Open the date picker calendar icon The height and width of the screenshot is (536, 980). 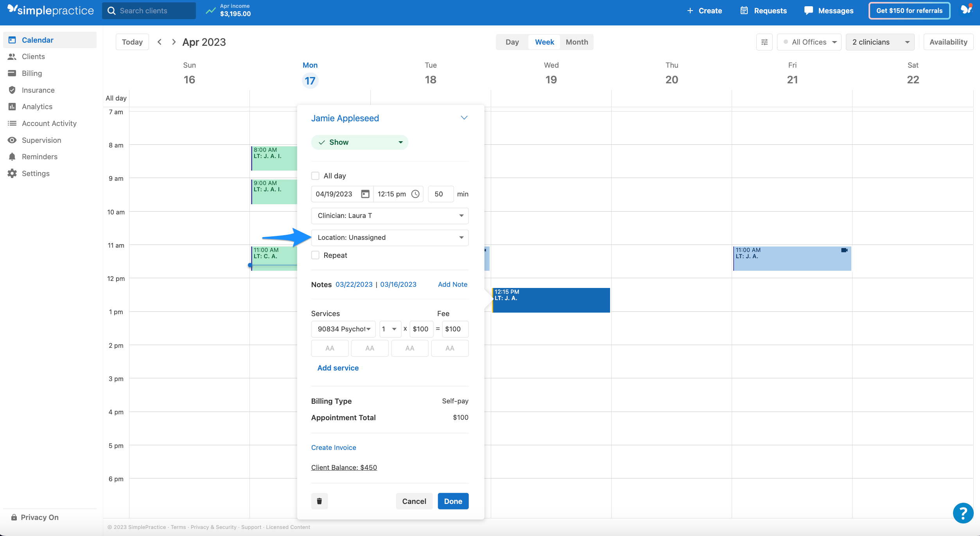pos(364,194)
